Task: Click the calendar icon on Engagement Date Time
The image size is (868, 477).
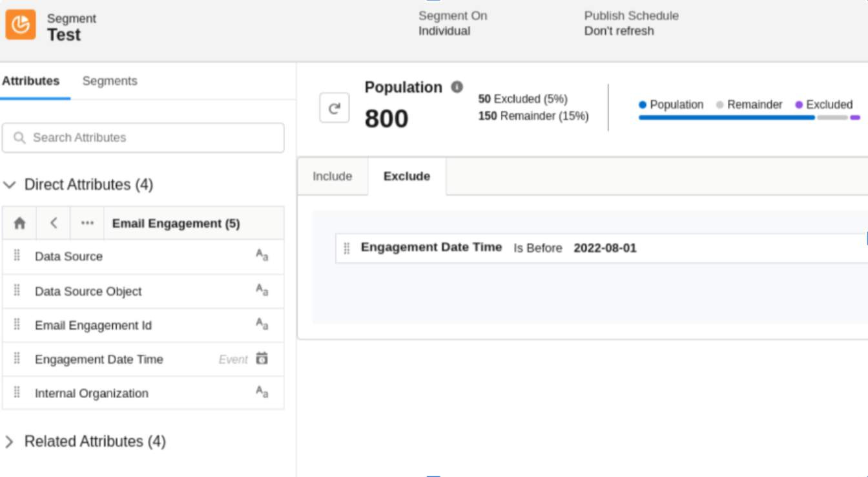Action: pyautogui.click(x=262, y=359)
